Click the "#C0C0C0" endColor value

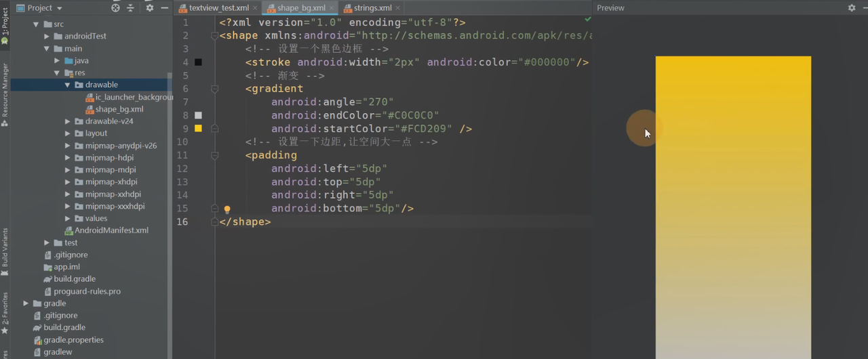pyautogui.click(x=410, y=115)
